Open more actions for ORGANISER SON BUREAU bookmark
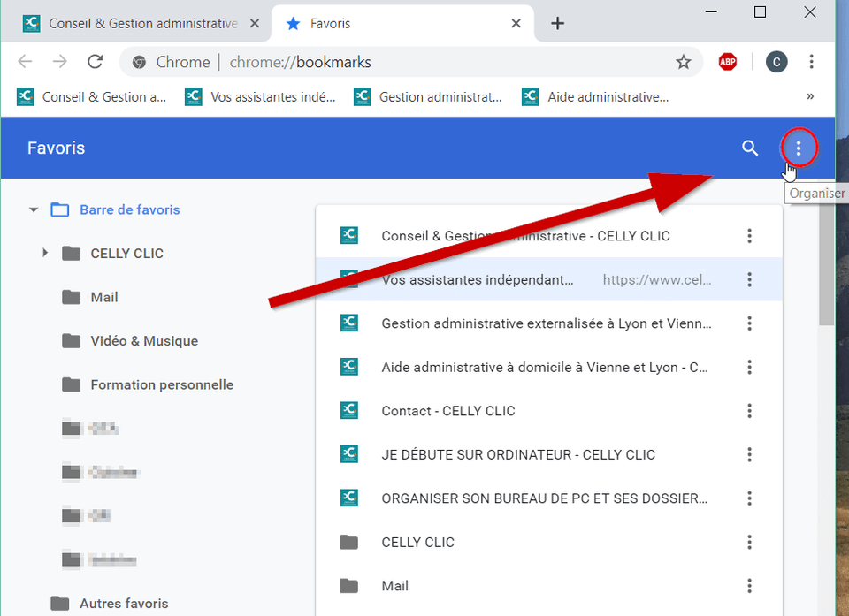 pyautogui.click(x=749, y=498)
